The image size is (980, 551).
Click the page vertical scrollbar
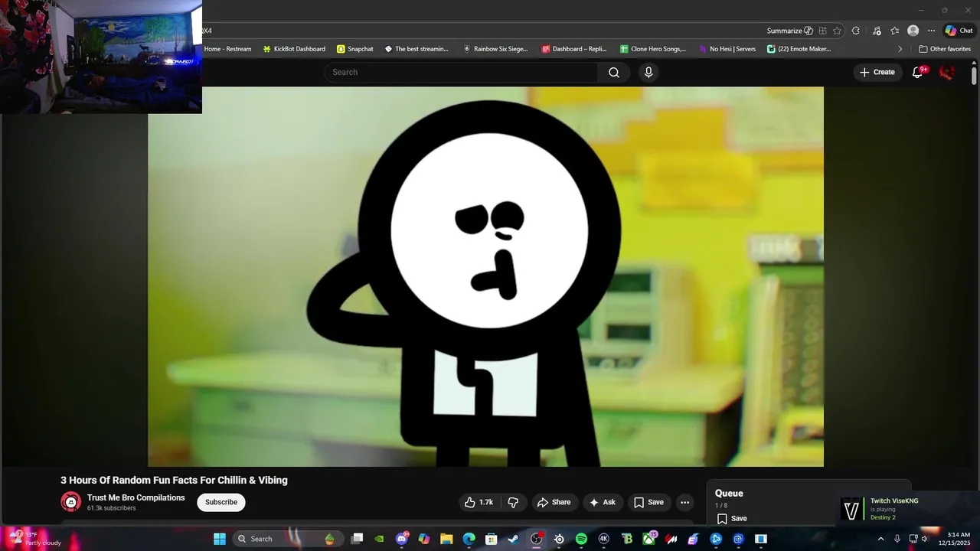974,77
